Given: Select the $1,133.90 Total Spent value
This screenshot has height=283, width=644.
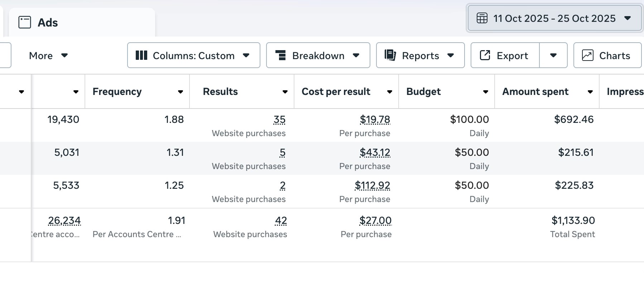Looking at the screenshot, I should (573, 220).
